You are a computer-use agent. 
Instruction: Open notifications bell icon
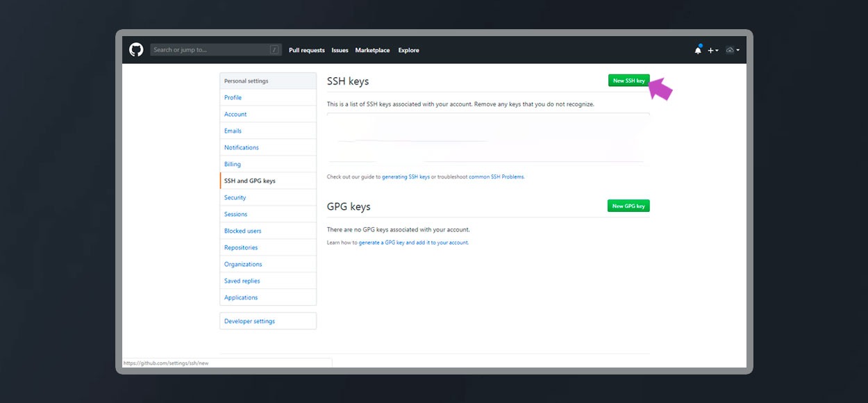[698, 50]
